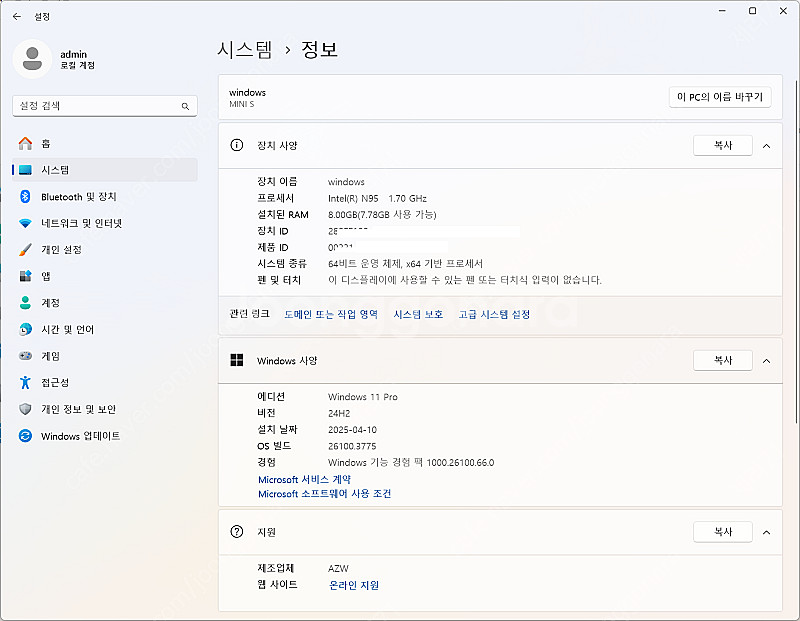Click the personalization paintbrush icon

point(25,250)
